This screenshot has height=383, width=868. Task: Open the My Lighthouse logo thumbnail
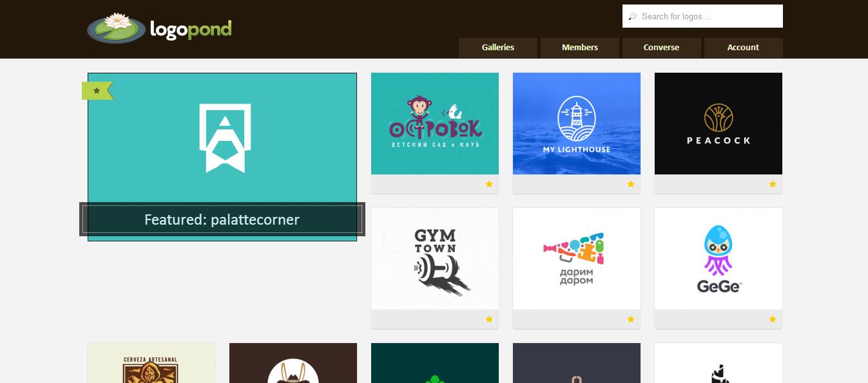[x=577, y=124]
